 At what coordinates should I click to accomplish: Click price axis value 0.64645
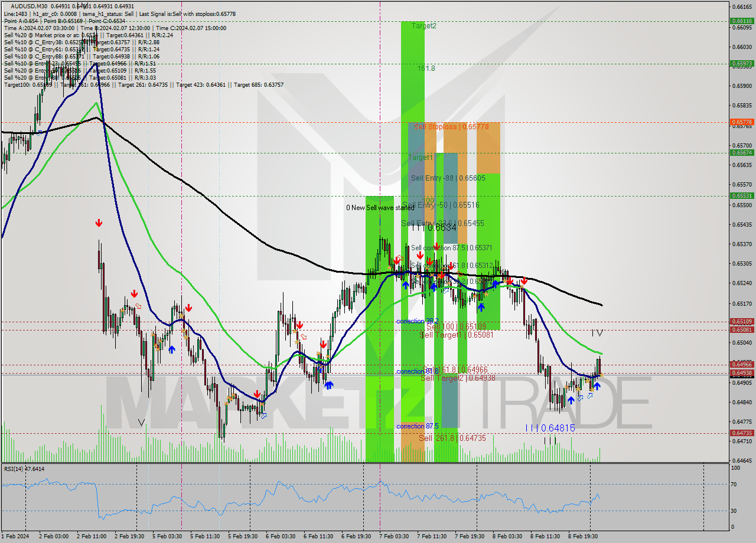pos(742,460)
